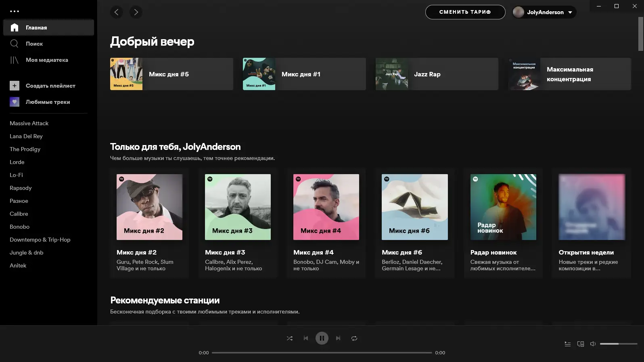Toggle shuffle mode
Screen dimensions: 644x362
click(290, 338)
